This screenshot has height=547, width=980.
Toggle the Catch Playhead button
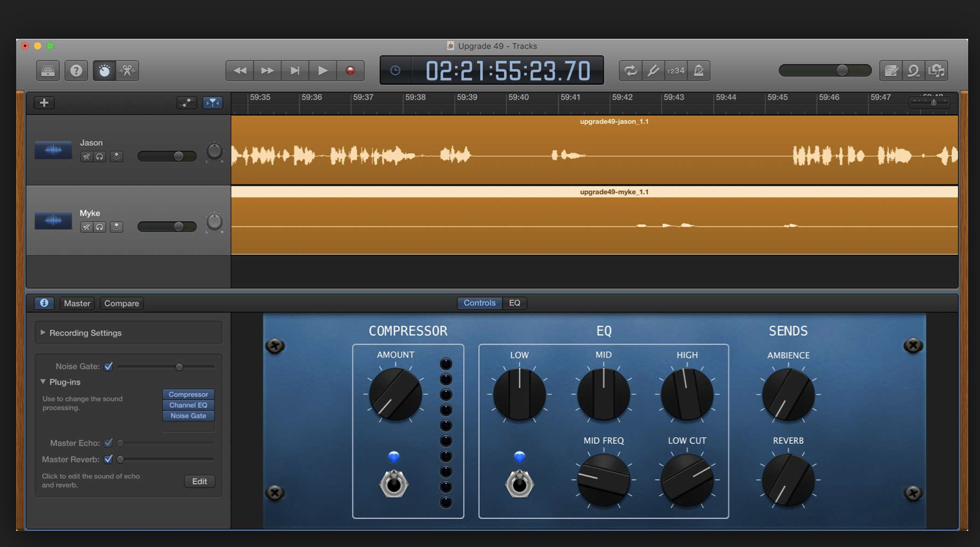(213, 102)
